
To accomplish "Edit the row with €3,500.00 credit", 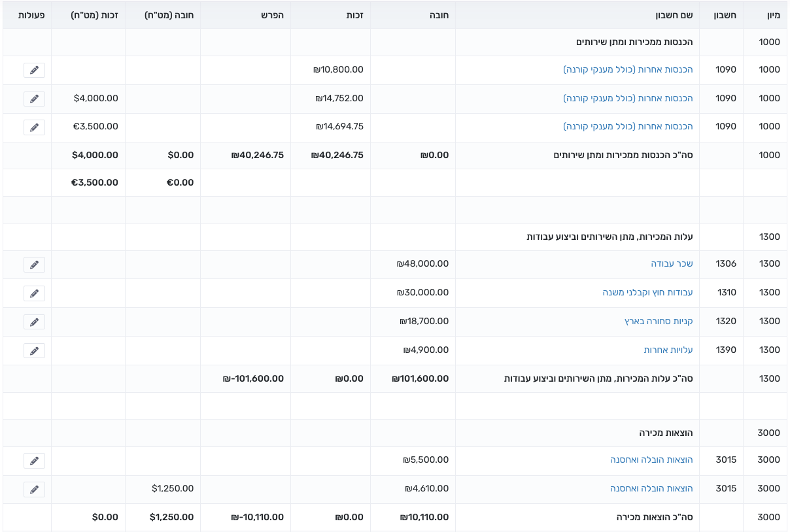I will [34, 127].
